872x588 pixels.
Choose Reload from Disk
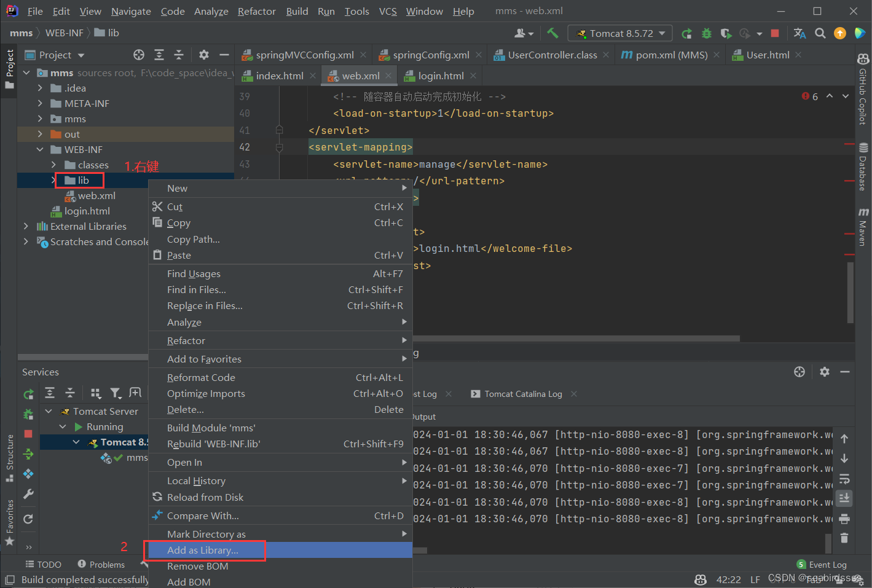pyautogui.click(x=280, y=497)
